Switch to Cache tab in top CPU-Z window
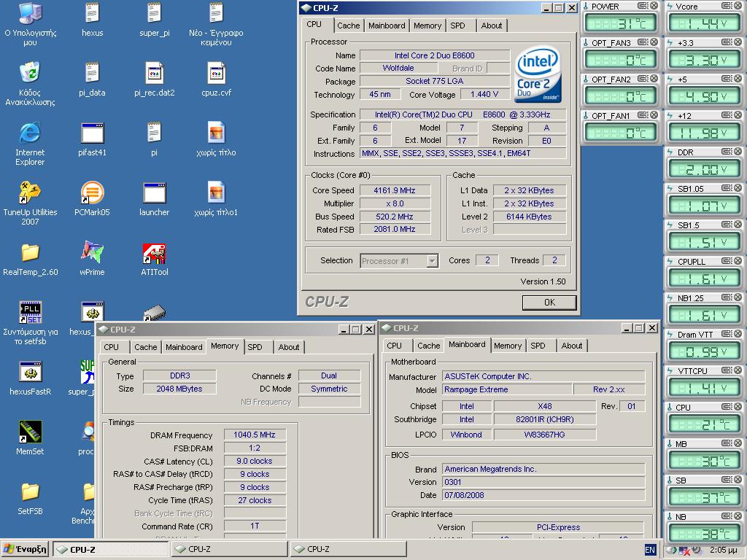The width and height of the screenshot is (747, 560). [348, 26]
